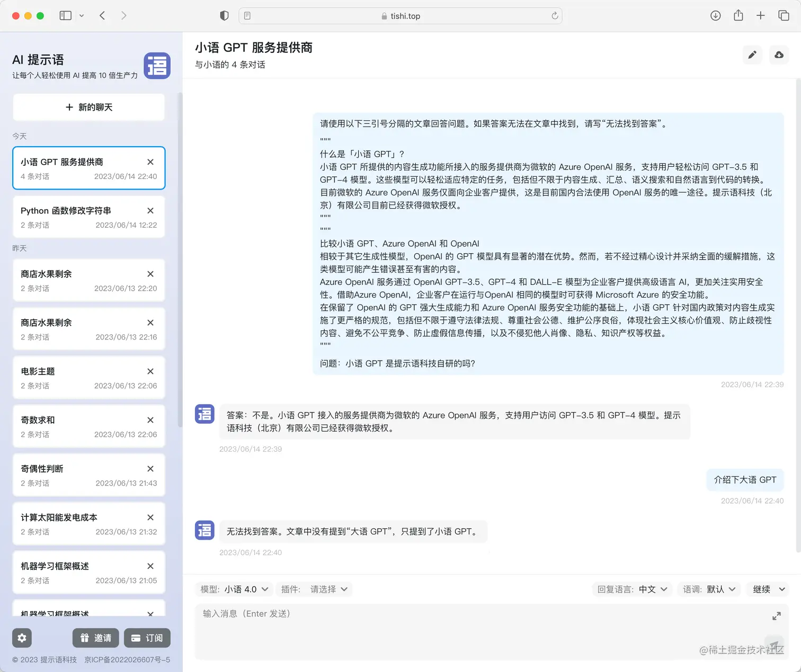Open the 模型 小语 4.0 dropdown

click(x=235, y=589)
